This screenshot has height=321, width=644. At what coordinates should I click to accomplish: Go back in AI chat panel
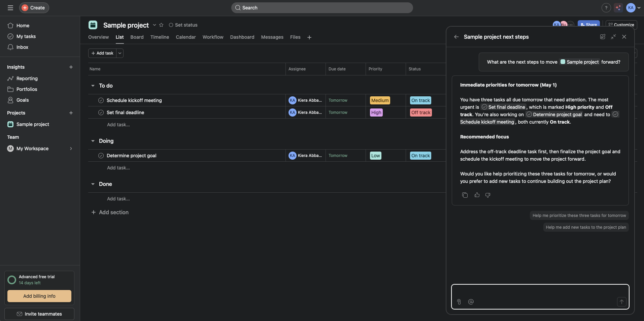456,37
